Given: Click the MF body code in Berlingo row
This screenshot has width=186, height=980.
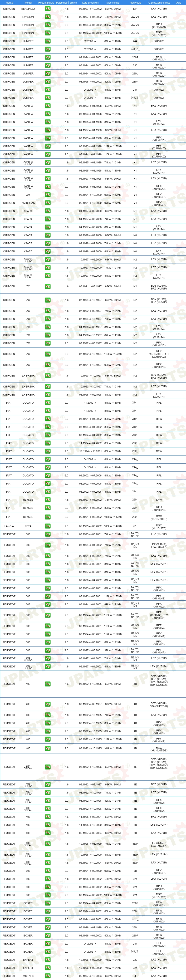Looking at the screenshot, I should click(135, 9).
